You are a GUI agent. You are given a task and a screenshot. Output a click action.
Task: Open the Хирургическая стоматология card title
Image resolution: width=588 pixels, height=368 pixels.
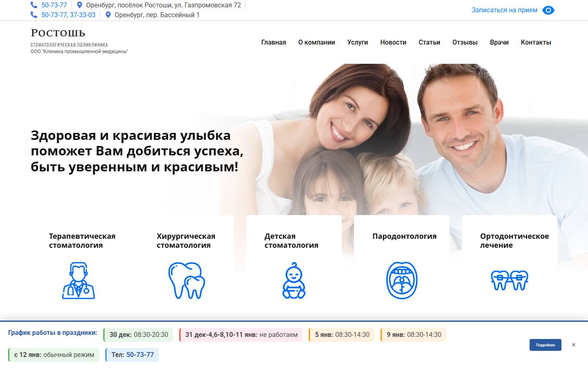(x=186, y=241)
